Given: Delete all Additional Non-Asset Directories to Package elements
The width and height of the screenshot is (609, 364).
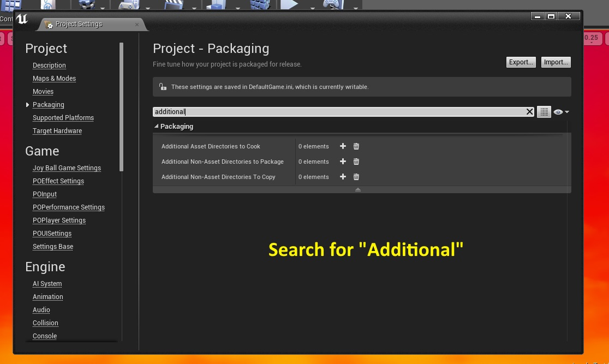Looking at the screenshot, I should pos(356,162).
